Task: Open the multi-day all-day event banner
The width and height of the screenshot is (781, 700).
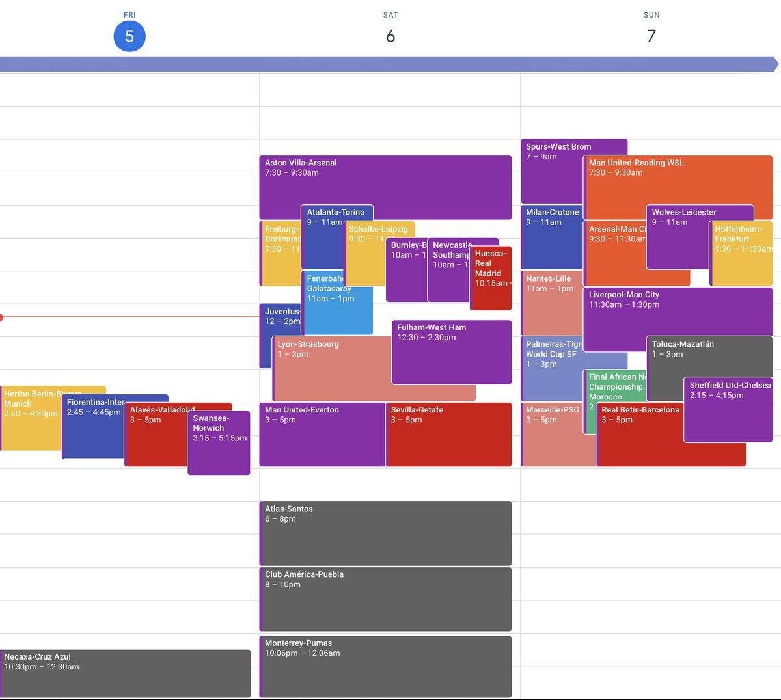Action: pyautogui.click(x=389, y=64)
